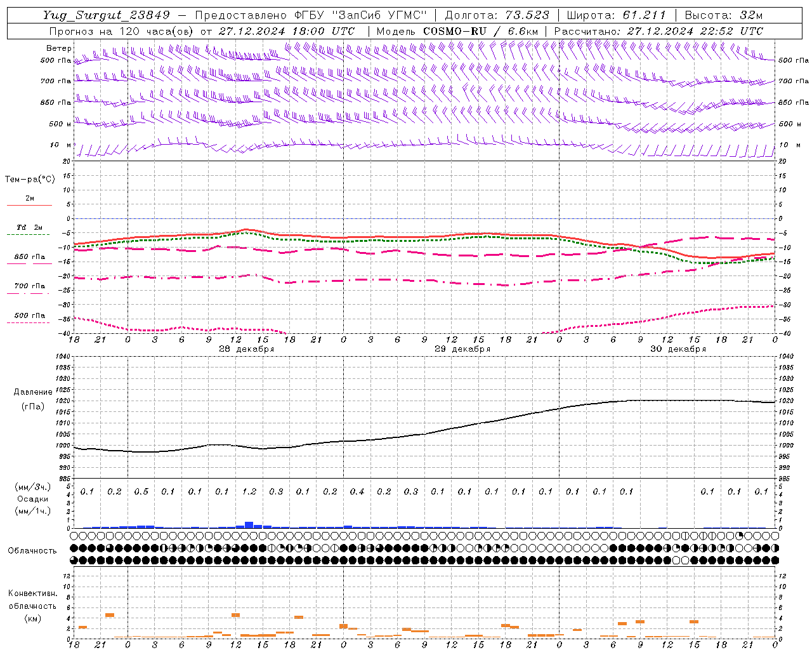Click the station name Yug_Surgut_23849
This screenshot has height=650, width=812.
(107, 15)
